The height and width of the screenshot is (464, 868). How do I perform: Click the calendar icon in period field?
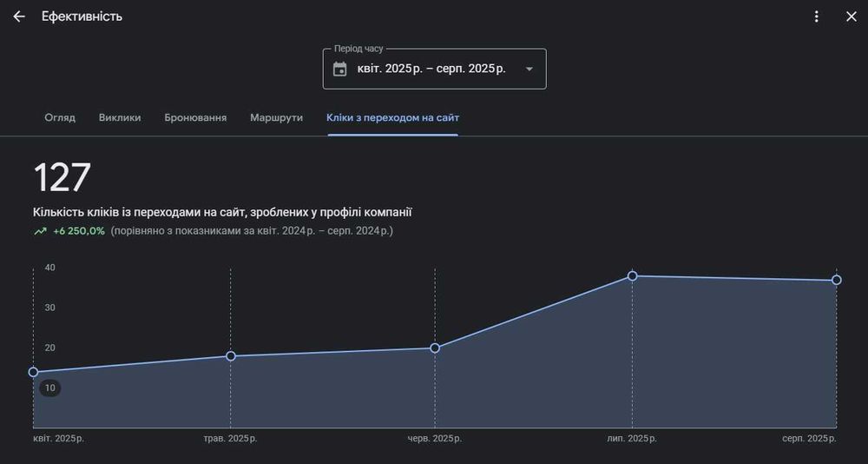coord(339,70)
